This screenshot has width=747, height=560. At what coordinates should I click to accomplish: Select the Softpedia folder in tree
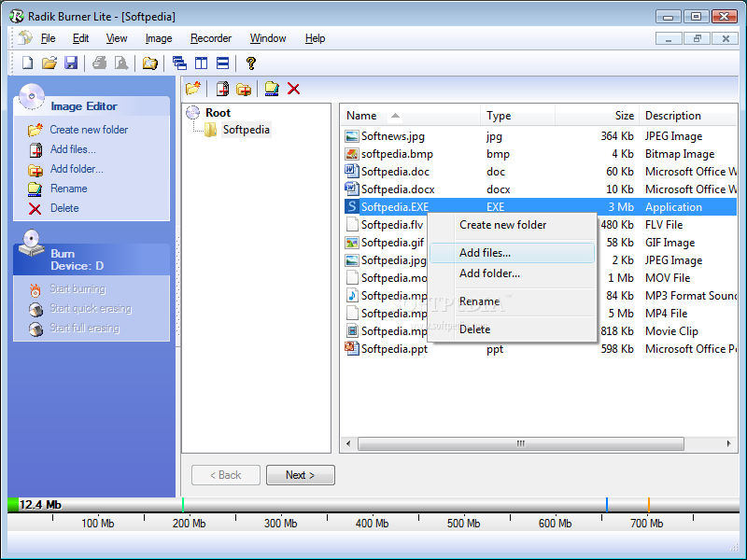point(247,130)
